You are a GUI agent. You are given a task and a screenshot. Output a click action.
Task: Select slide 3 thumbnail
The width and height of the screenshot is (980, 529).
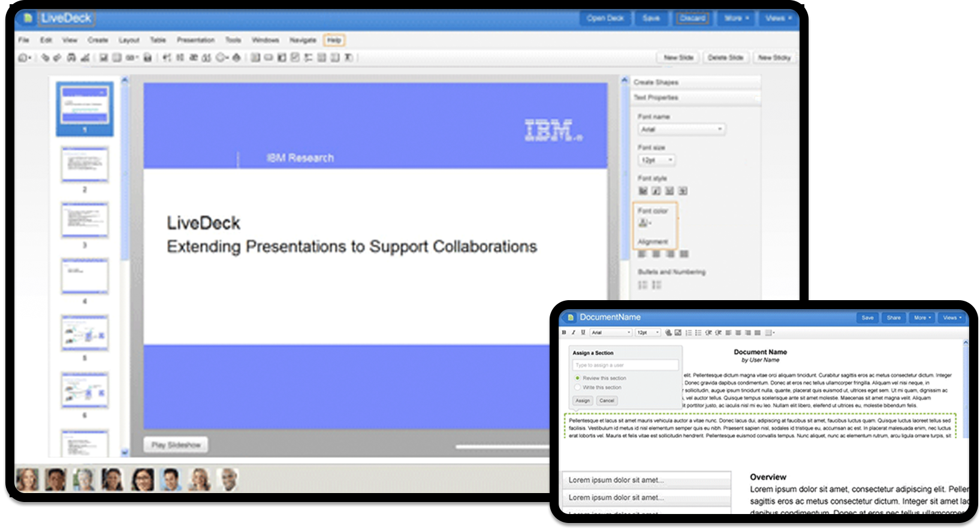[85, 220]
